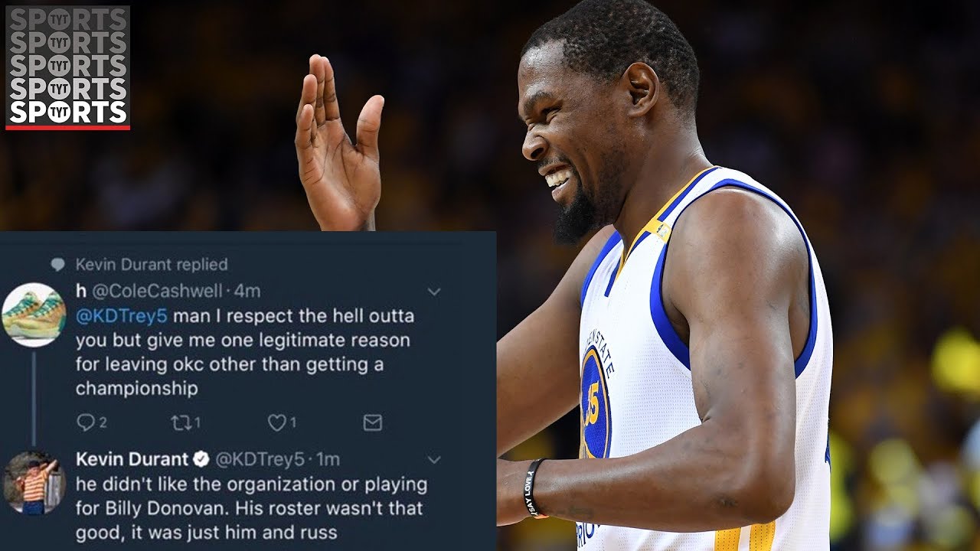This screenshot has width=980, height=551.
Task: Click the TYT Sports logo
Action: (x=67, y=67)
